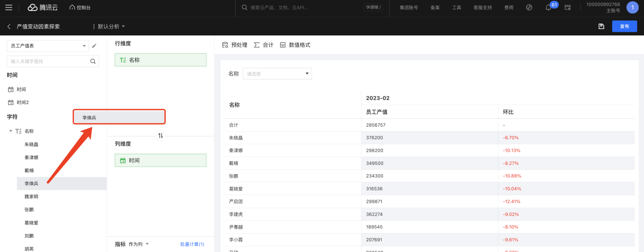Open notifications bell with 61 badge
This screenshot has width=644, height=252.
click(548, 8)
